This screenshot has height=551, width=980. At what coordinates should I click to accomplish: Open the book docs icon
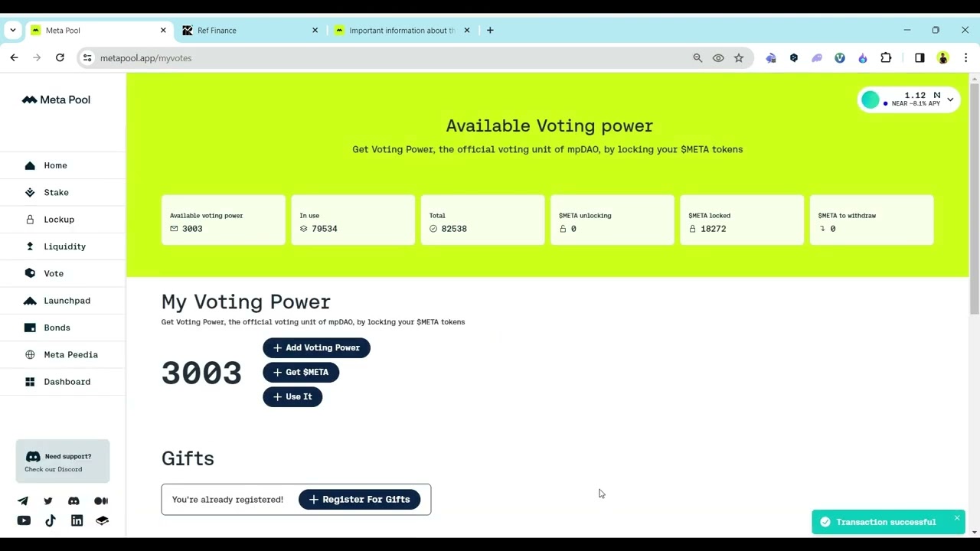point(102,521)
